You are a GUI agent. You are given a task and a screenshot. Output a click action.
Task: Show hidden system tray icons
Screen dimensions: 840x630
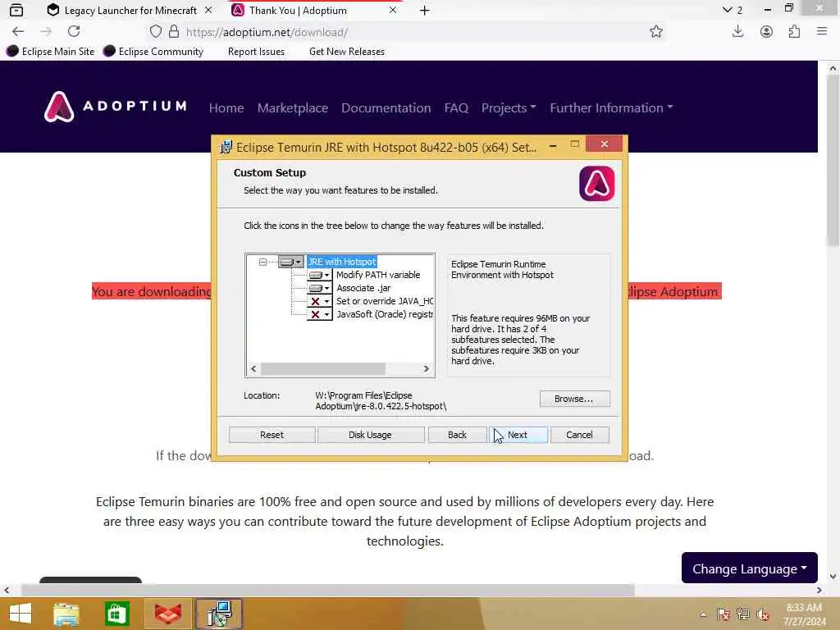click(703, 614)
